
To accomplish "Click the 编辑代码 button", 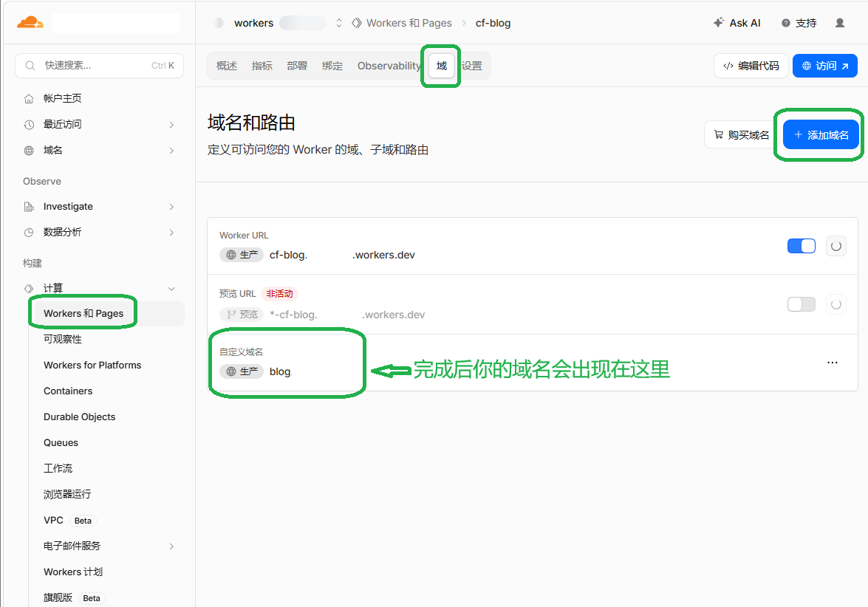I will point(751,66).
